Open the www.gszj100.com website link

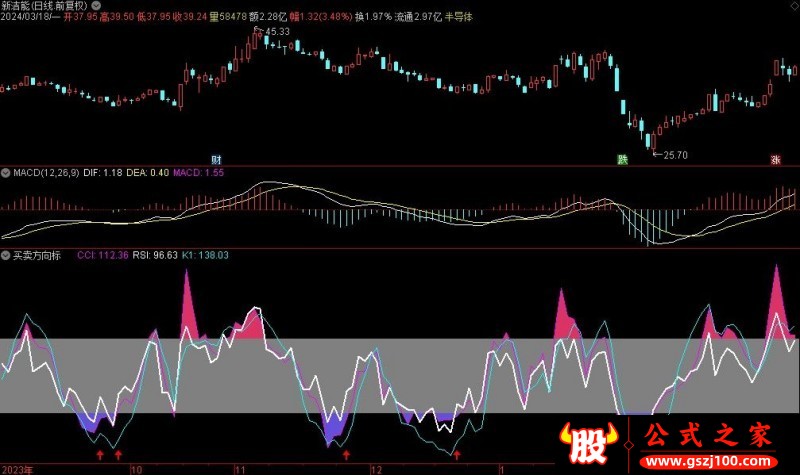[x=706, y=464]
